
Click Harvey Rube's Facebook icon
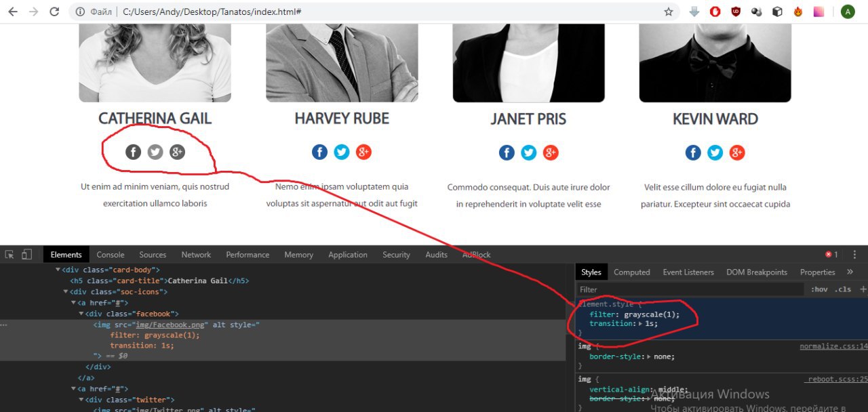pyautogui.click(x=319, y=152)
